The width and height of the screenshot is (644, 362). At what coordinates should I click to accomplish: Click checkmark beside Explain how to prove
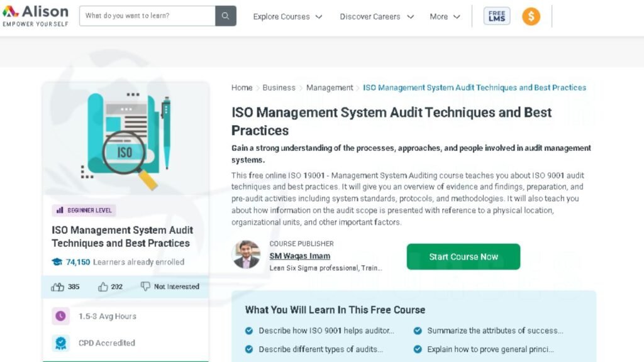coord(418,349)
